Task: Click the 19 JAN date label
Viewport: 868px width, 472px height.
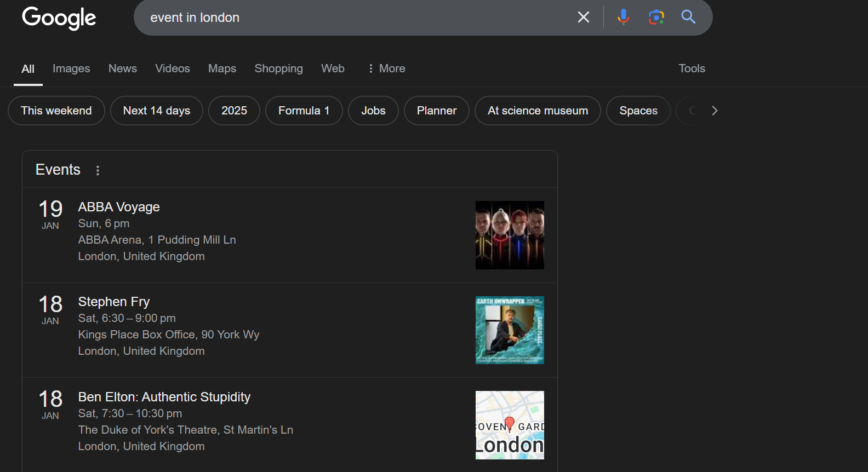Action: pos(50,215)
